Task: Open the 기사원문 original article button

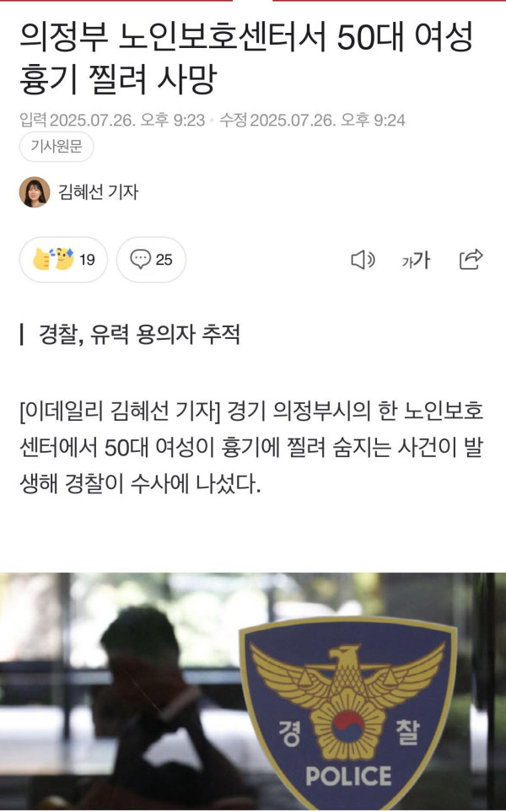Action: click(57, 147)
